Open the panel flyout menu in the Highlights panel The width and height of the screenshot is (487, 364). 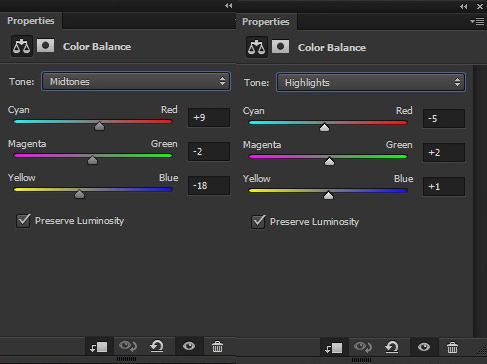pos(477,22)
